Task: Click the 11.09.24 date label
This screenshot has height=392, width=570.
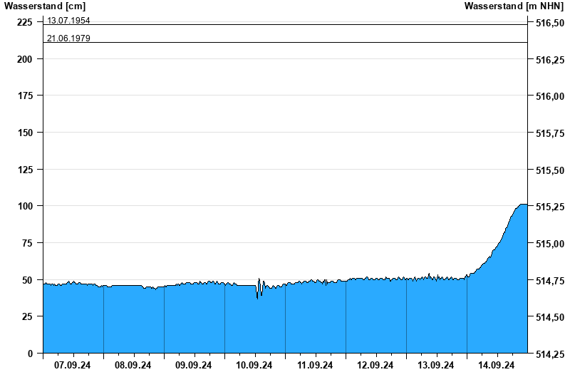Action: pyautogui.click(x=315, y=366)
